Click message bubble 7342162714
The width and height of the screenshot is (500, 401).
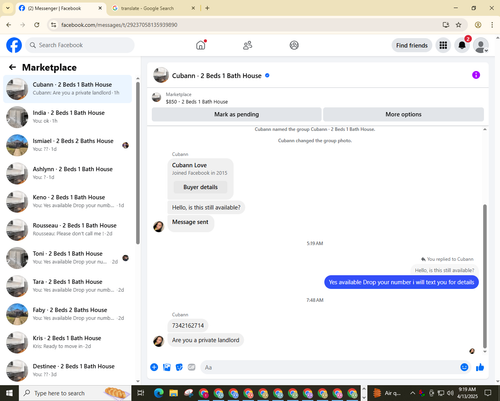point(188,325)
